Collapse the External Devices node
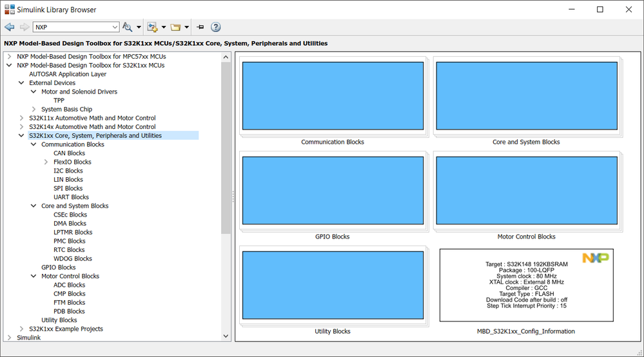 click(21, 83)
